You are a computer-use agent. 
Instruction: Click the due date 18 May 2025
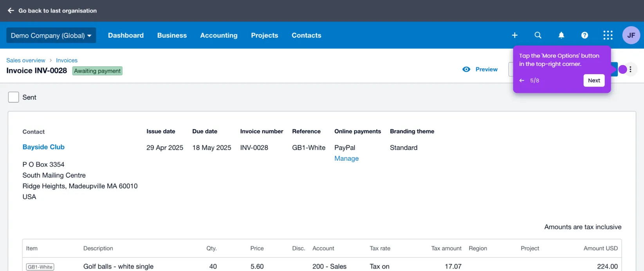pos(212,148)
